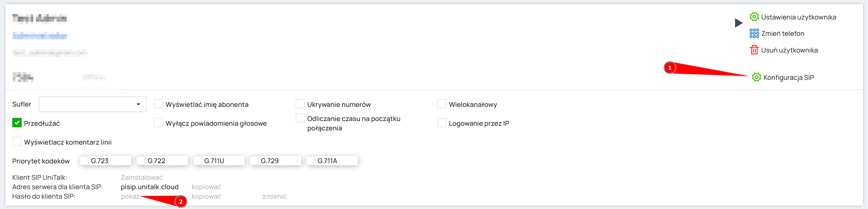
Task: Copy the SIP server address
Action: coord(206,187)
